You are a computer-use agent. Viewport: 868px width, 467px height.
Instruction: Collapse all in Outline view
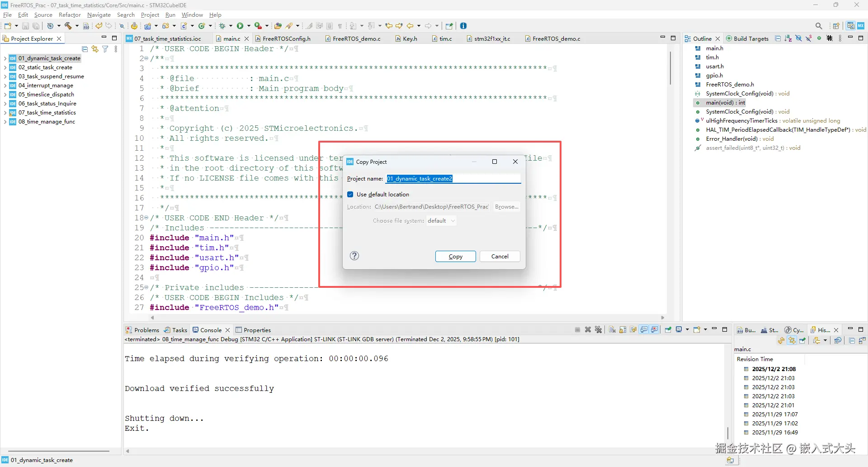[x=778, y=38]
